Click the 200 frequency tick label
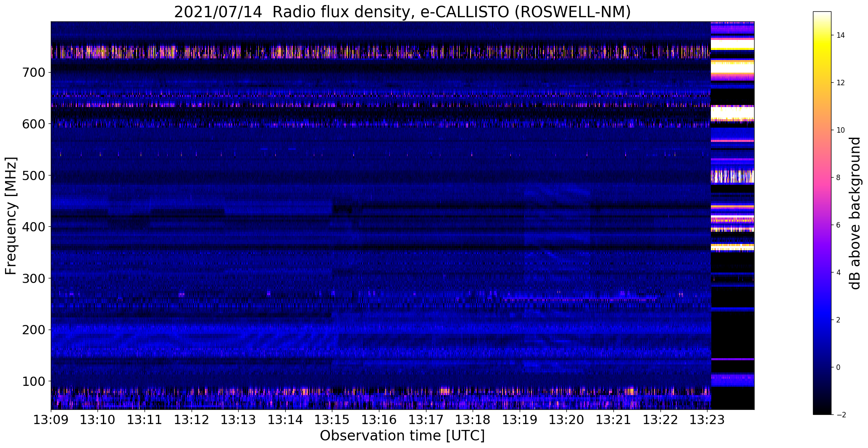The width and height of the screenshot is (868, 448). [x=33, y=330]
